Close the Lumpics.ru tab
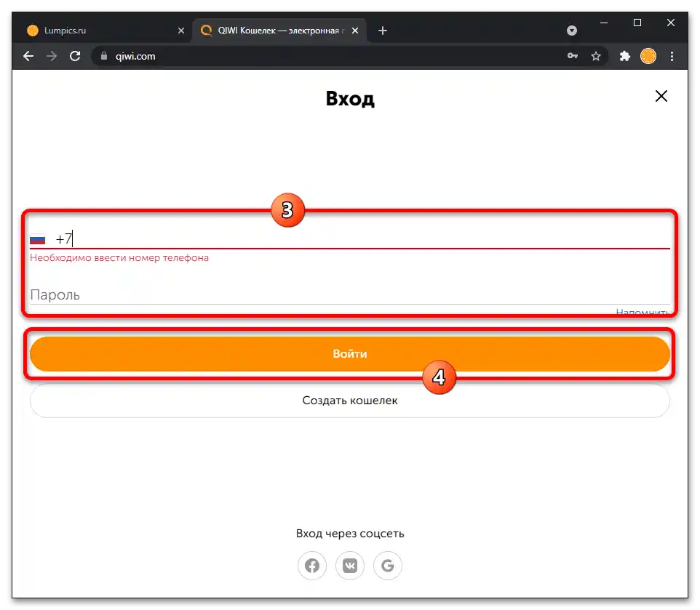The height and width of the screenshot is (610, 700). click(180, 31)
